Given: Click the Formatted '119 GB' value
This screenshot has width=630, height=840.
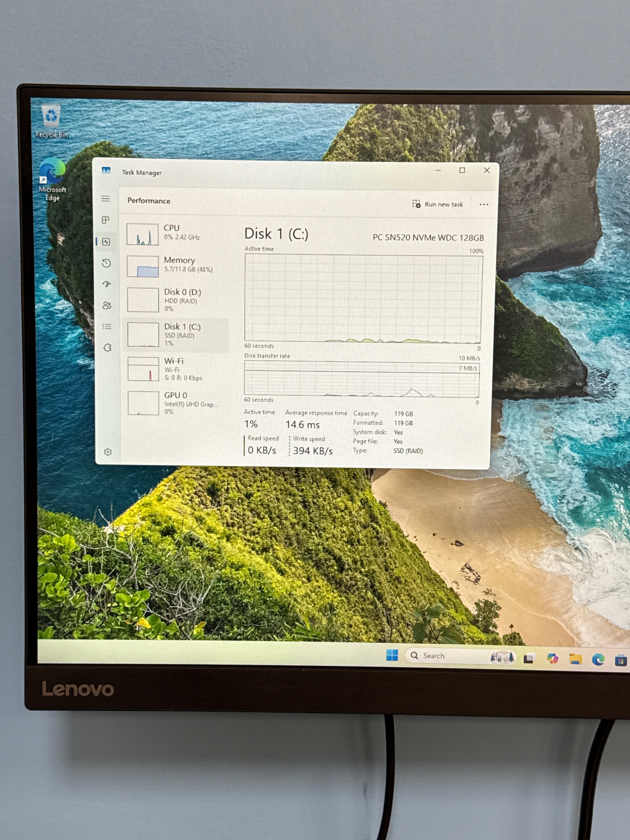Looking at the screenshot, I should 403,423.
